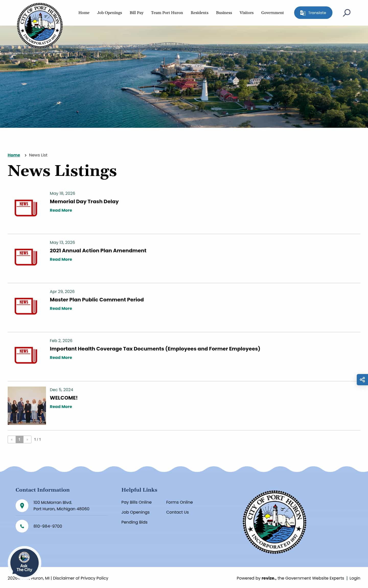Click the phone icon in footer

click(22, 526)
